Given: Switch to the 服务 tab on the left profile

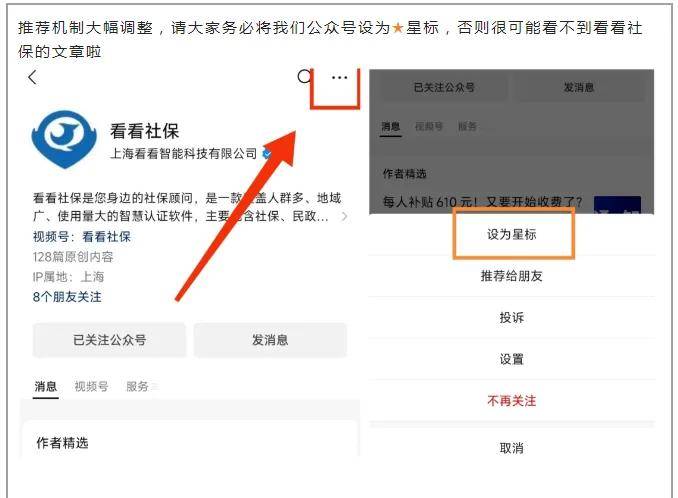Looking at the screenshot, I should [x=137, y=386].
